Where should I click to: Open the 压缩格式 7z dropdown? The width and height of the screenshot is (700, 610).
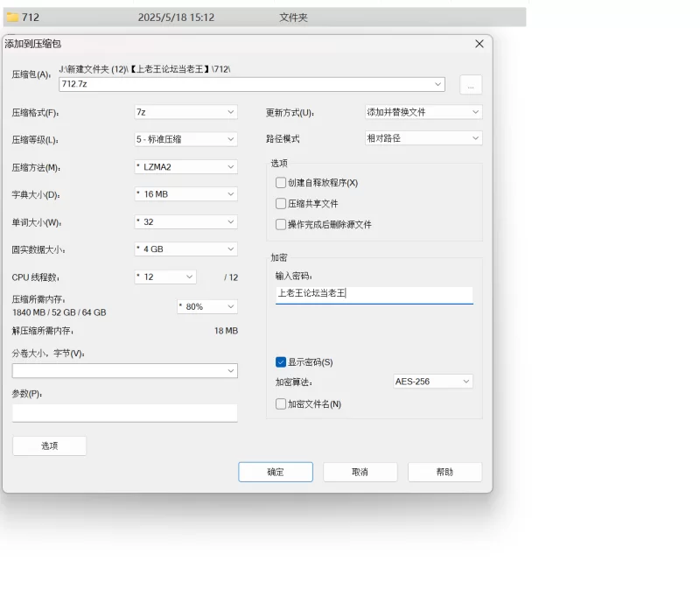click(185, 112)
